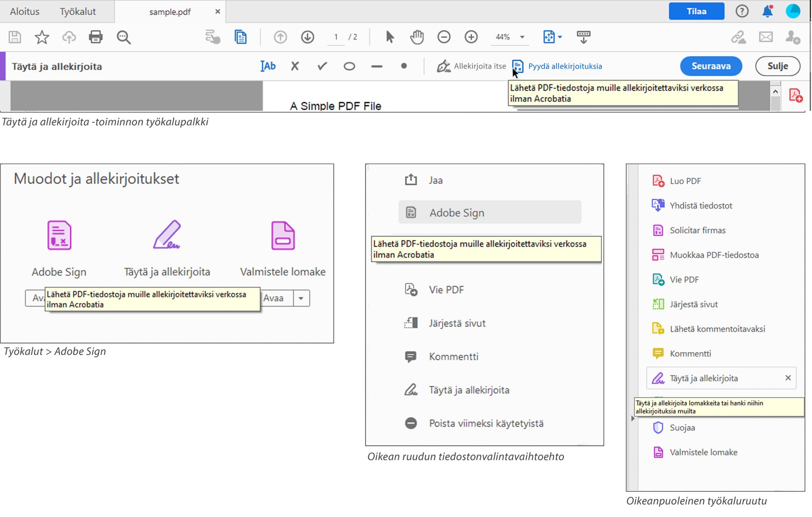Select the circle (oval) fill tool
This screenshot has height=517, width=812.
349,66
